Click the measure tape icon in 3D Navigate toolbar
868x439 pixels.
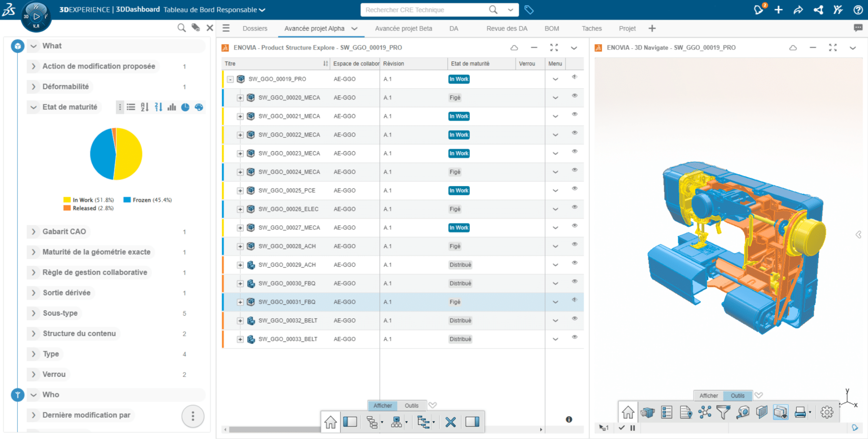point(743,412)
